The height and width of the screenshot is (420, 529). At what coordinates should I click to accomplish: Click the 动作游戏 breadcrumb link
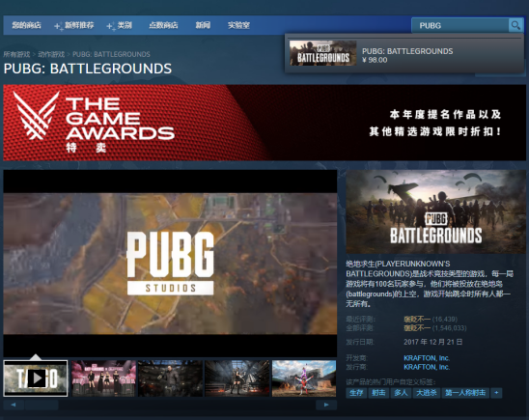51,54
